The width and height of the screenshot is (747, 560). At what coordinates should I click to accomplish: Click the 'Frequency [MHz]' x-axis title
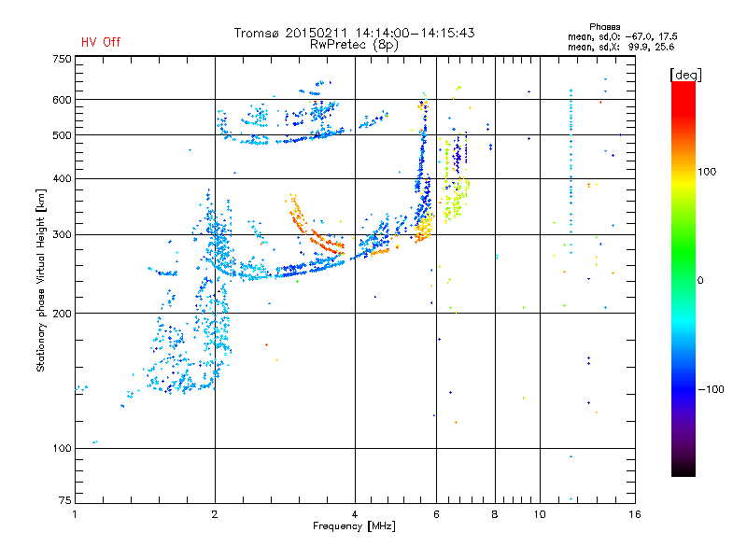(x=354, y=526)
